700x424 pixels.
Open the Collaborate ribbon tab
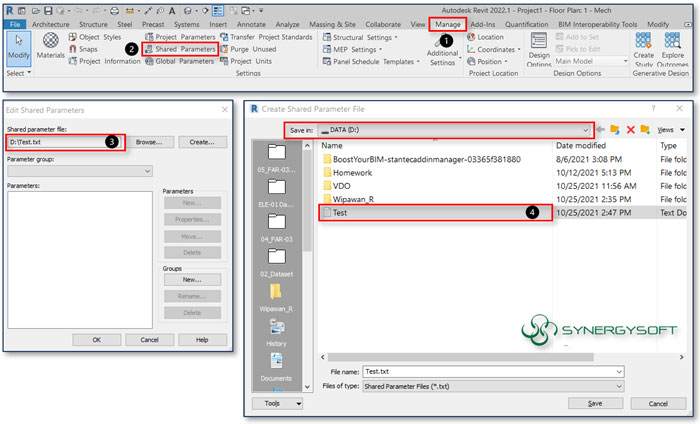383,25
